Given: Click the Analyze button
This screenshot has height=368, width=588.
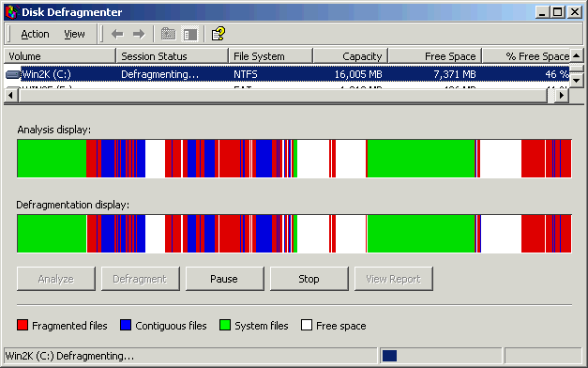Looking at the screenshot, I should tap(56, 279).
